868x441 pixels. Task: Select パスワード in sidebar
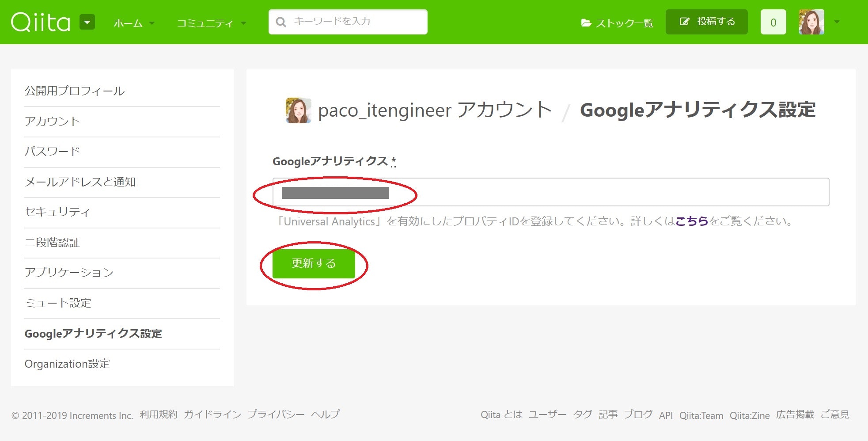pos(52,152)
